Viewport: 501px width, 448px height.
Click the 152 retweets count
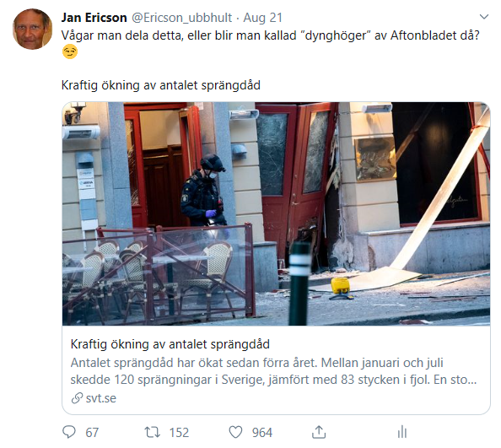pyautogui.click(x=179, y=432)
